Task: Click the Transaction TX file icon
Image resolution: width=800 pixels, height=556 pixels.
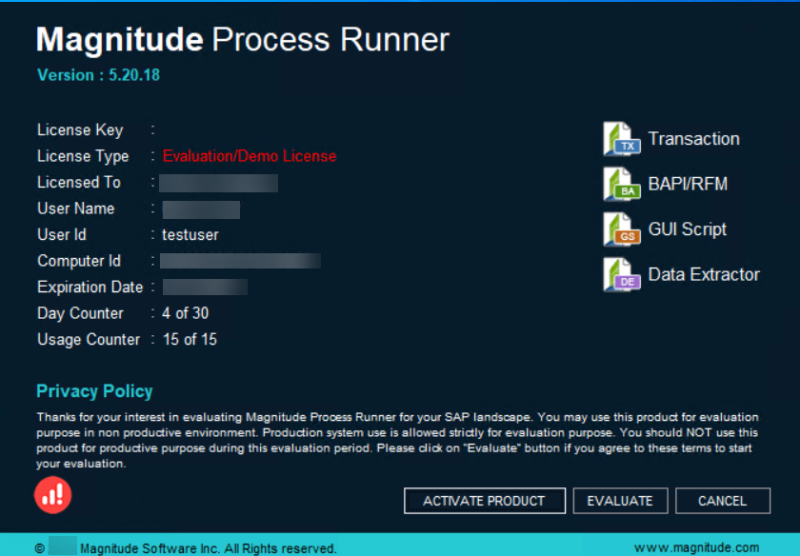Action: 621,139
